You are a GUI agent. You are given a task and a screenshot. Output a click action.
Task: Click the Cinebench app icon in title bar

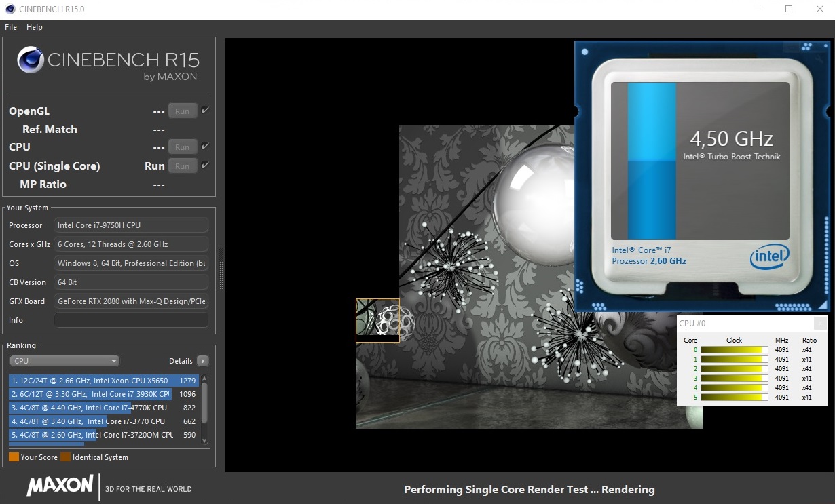point(10,9)
